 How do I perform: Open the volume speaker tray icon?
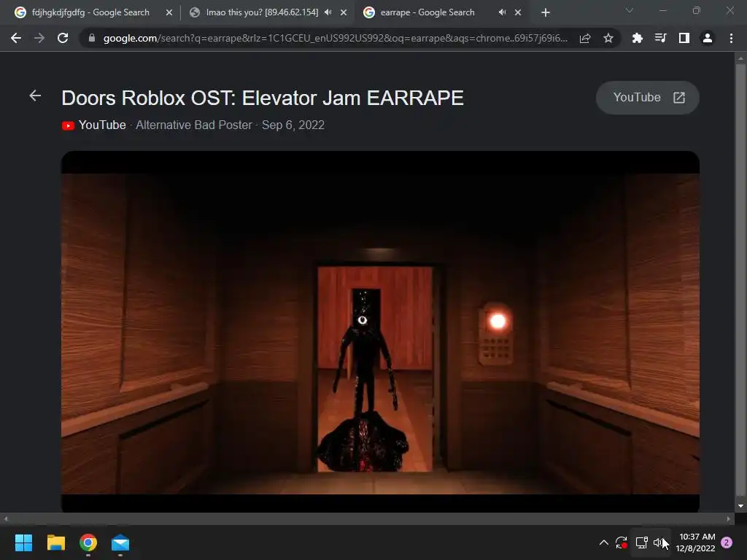[659, 542]
